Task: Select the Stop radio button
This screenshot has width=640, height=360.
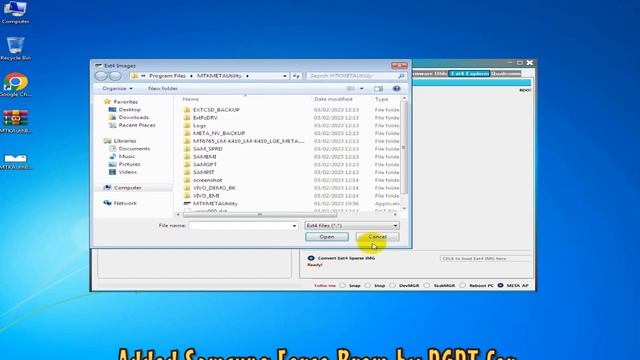Action: pyautogui.click(x=367, y=285)
